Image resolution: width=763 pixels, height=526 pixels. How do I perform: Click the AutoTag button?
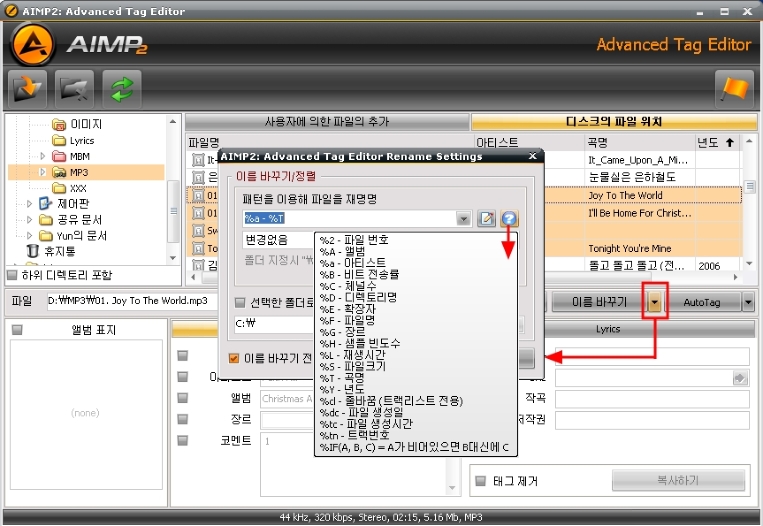click(x=702, y=303)
